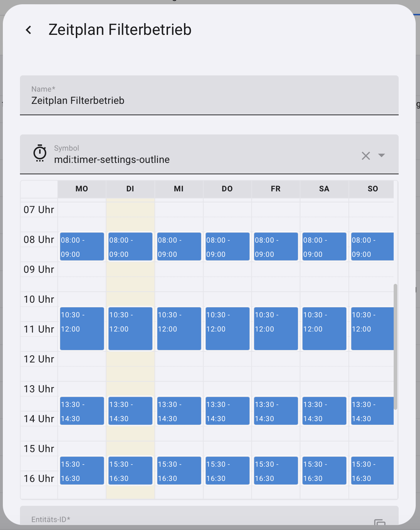Screen dimensions: 420x530
Task: Select the MO column header
Action: tap(82, 189)
